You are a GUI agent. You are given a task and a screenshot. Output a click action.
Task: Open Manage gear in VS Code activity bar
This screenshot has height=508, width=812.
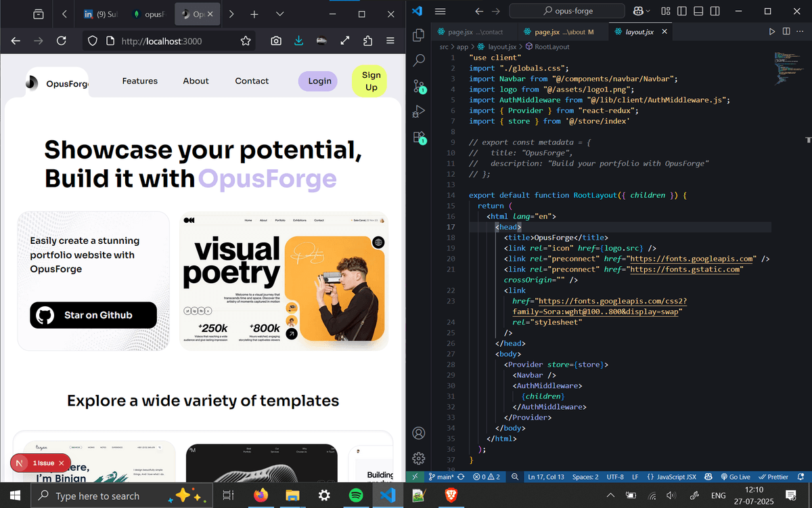pyautogui.click(x=419, y=459)
